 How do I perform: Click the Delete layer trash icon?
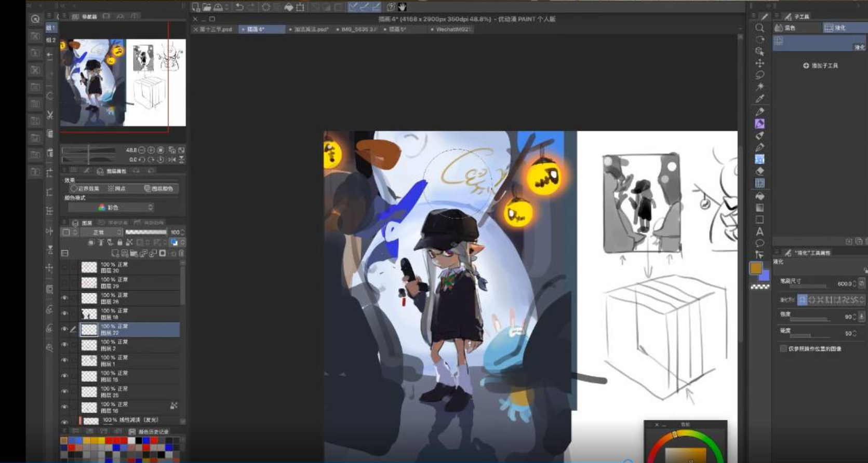click(x=181, y=253)
